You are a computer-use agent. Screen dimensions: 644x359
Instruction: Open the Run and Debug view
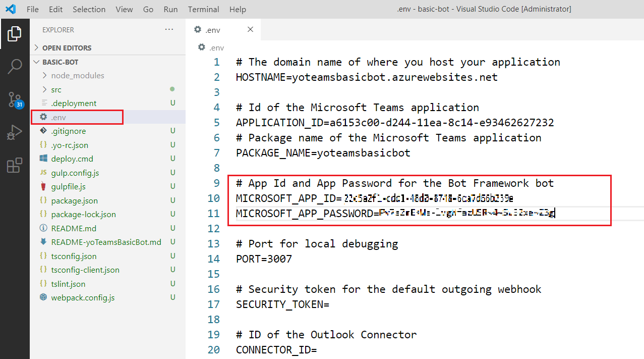(x=15, y=132)
